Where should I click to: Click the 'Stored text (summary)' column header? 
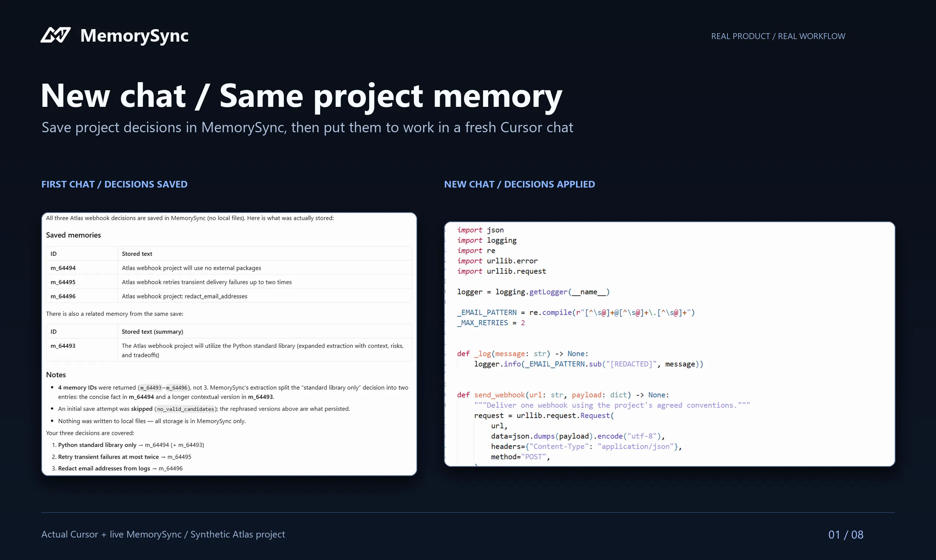153,332
